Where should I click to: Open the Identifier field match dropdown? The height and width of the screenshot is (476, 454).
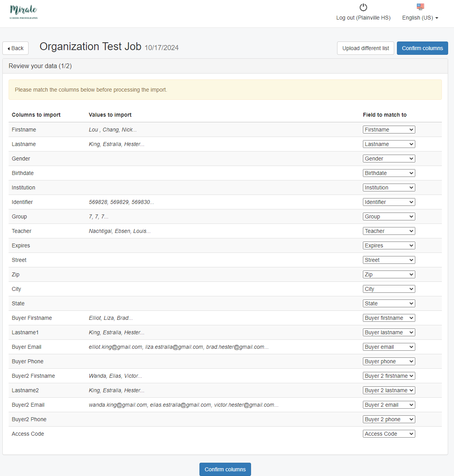click(389, 202)
